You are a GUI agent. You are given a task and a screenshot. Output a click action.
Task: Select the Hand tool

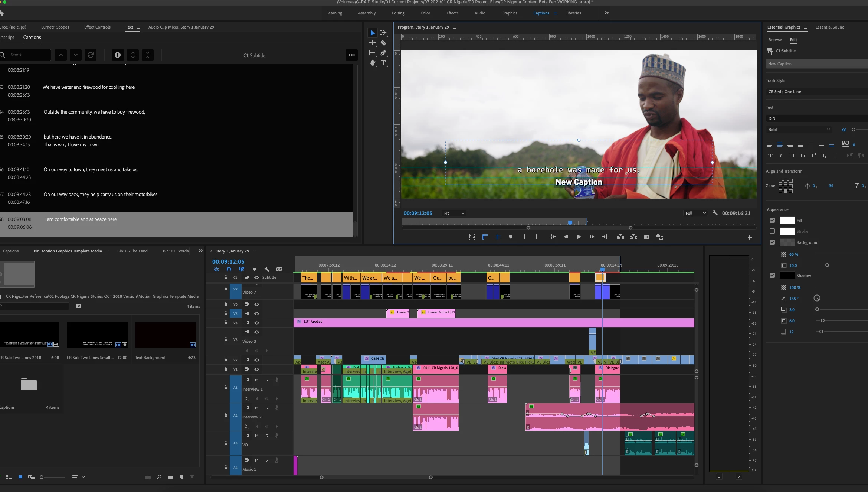372,63
